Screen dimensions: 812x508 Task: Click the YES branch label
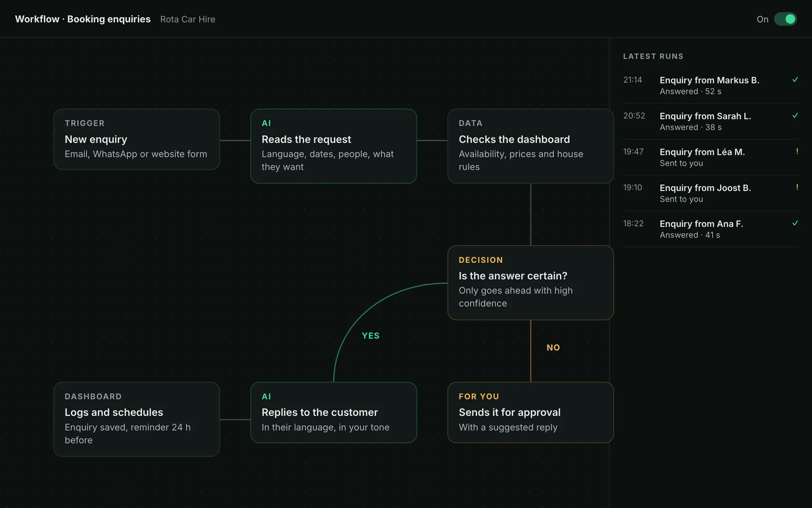pos(371,336)
